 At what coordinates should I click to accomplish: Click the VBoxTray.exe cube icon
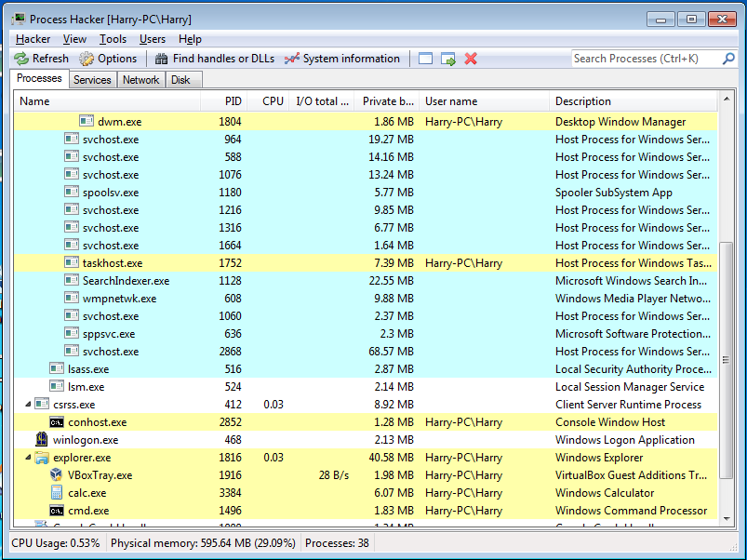(56, 474)
